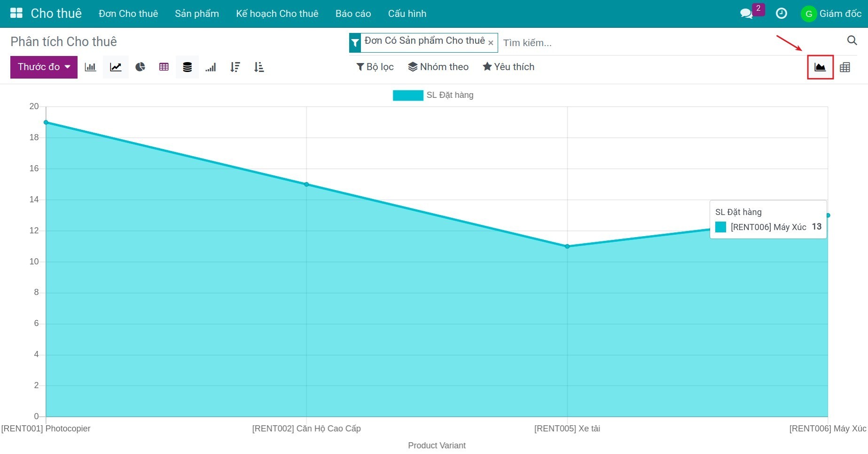This screenshot has width=868, height=454.
Task: Open the apps grid home menu
Action: coord(16,13)
